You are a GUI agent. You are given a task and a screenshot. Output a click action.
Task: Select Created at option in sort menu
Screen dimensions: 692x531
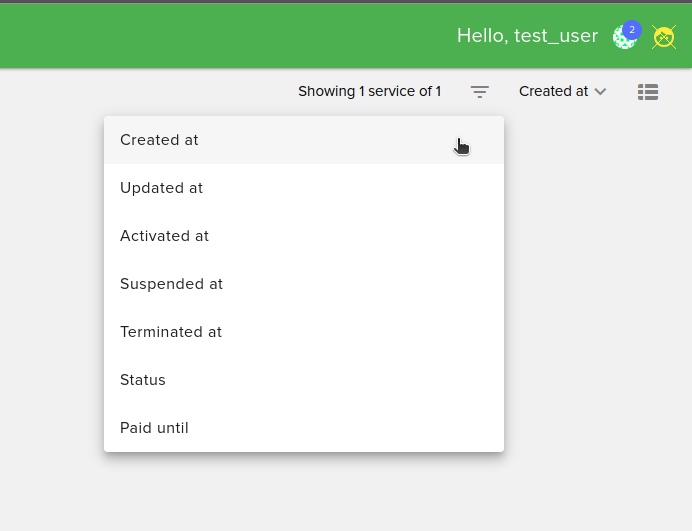tap(160, 140)
